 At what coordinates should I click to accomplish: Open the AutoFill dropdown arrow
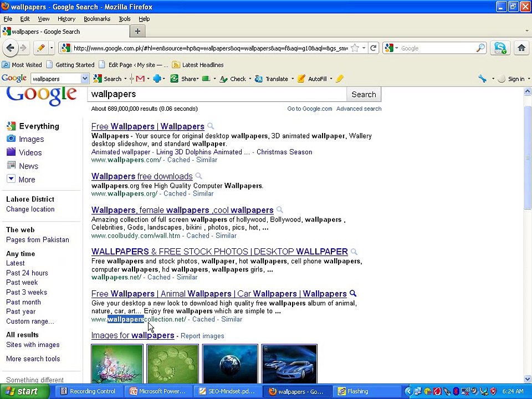[331, 79]
